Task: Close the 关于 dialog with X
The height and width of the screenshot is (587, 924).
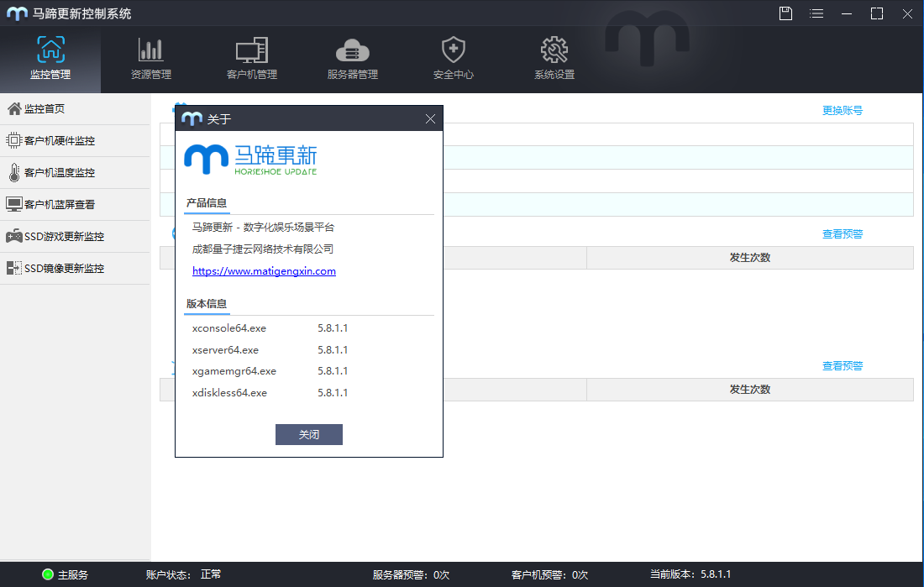Action: pos(430,119)
